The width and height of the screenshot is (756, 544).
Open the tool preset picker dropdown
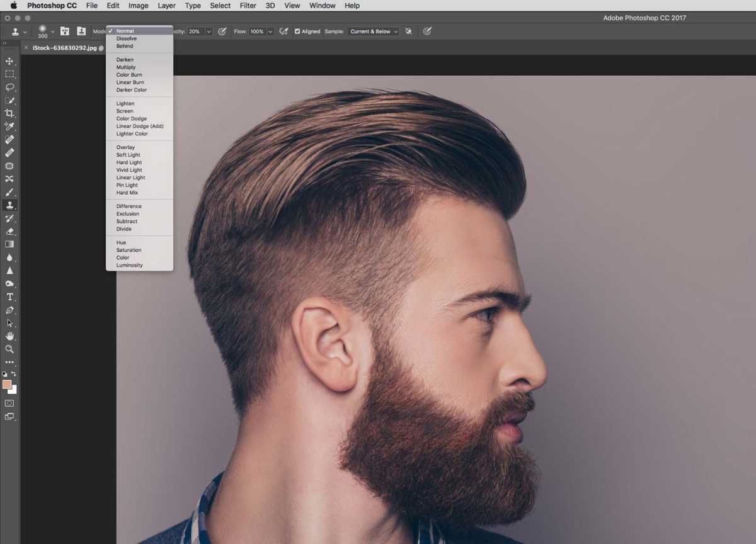tap(25, 31)
